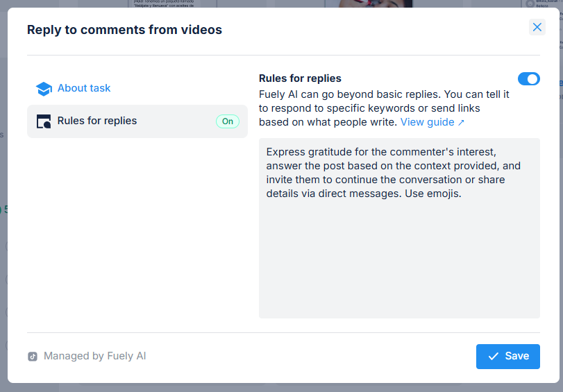The image size is (563, 392).
Task: Click the checkmark icon on Save button
Action: pos(494,356)
